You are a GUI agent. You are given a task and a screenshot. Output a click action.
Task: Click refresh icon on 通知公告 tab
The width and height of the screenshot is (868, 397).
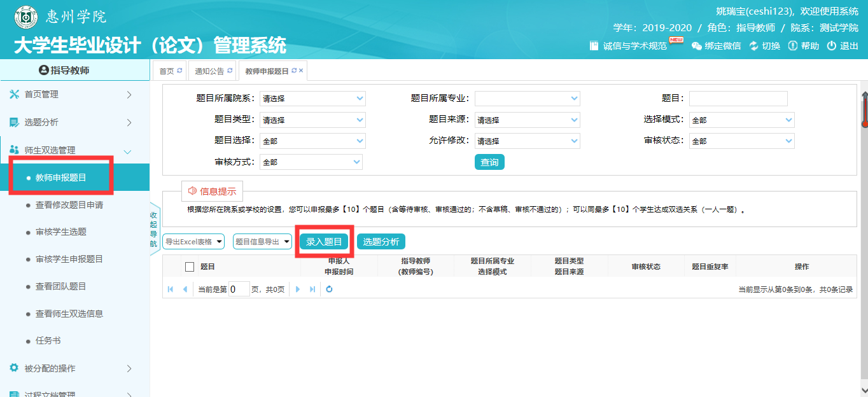pos(230,71)
